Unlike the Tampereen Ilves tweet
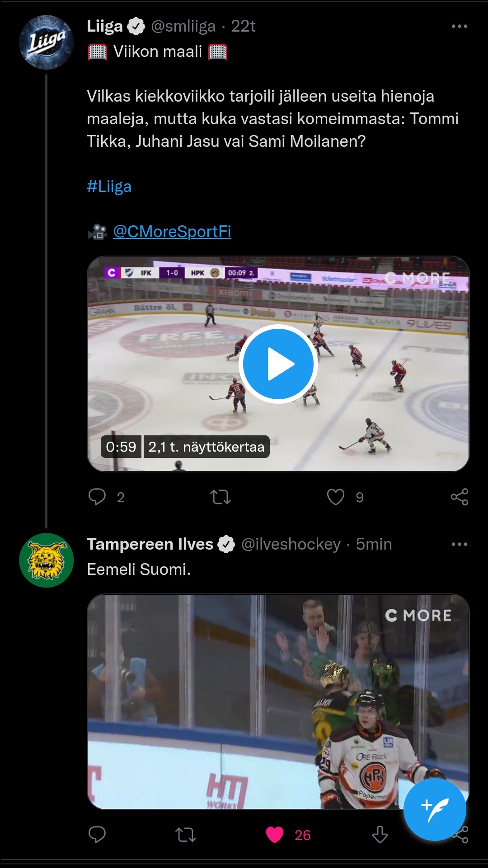 275,835
